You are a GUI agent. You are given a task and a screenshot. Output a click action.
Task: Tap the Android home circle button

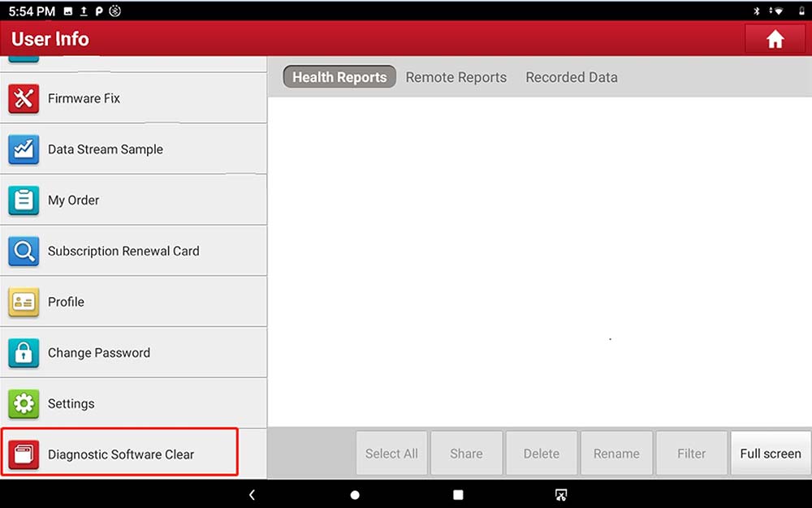point(355,495)
